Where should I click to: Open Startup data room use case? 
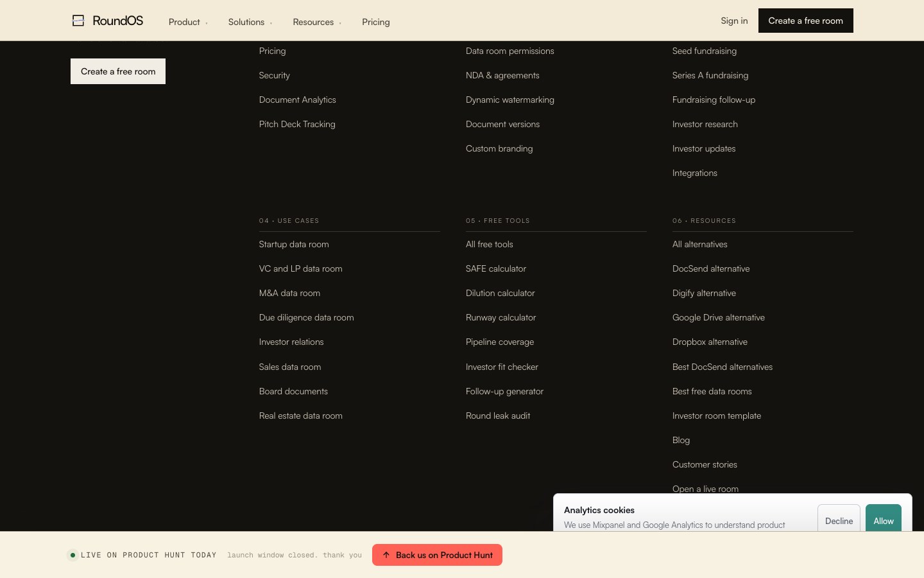[294, 244]
